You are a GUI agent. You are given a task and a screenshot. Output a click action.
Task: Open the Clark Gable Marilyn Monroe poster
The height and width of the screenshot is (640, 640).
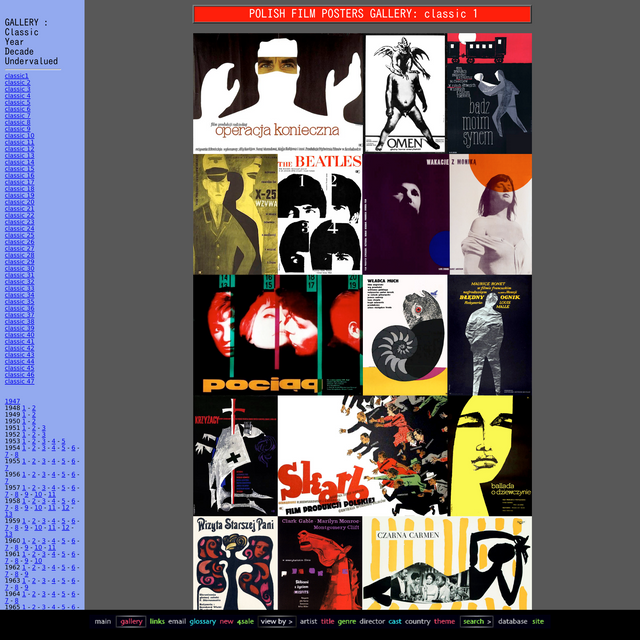(320, 563)
